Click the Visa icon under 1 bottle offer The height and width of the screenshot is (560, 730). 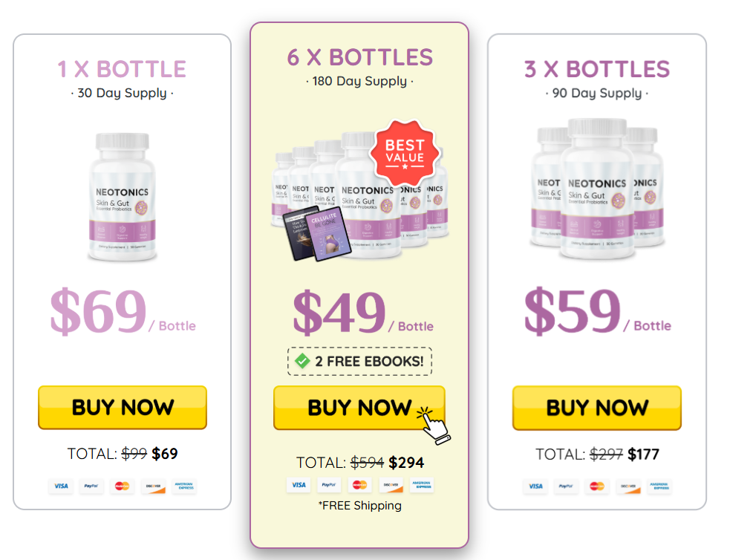click(x=61, y=486)
